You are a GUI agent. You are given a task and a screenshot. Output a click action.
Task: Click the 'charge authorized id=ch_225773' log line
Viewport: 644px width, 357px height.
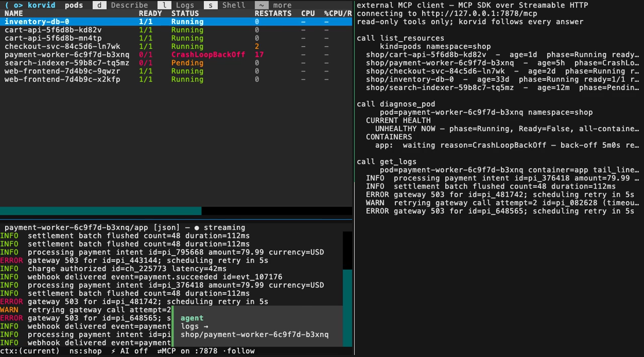pos(113,269)
